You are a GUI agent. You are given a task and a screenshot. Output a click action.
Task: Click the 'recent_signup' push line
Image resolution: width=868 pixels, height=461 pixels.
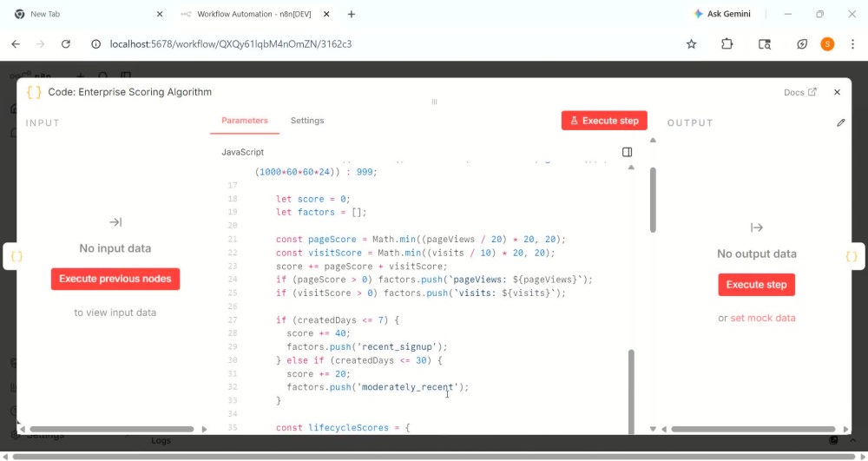(x=366, y=347)
